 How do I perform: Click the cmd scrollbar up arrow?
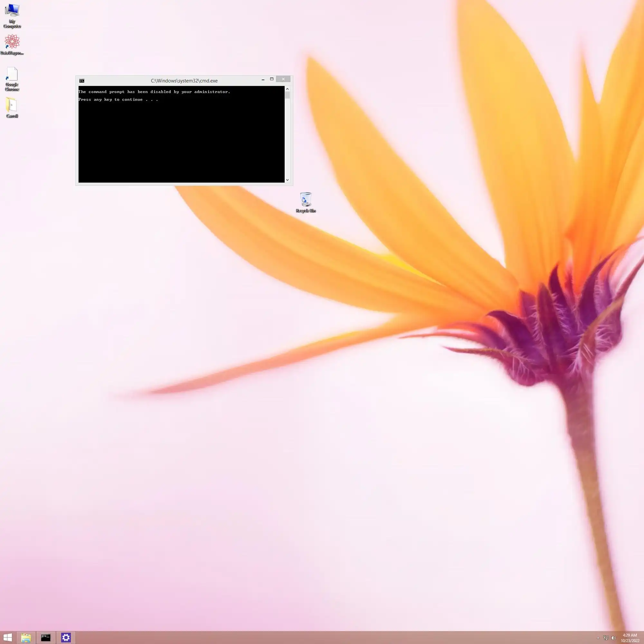pyautogui.click(x=287, y=89)
